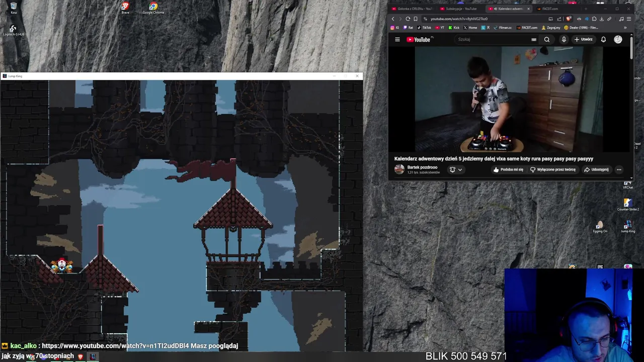Open the Jump King desktop shortcut
This screenshot has height=362, width=644.
coord(627,227)
